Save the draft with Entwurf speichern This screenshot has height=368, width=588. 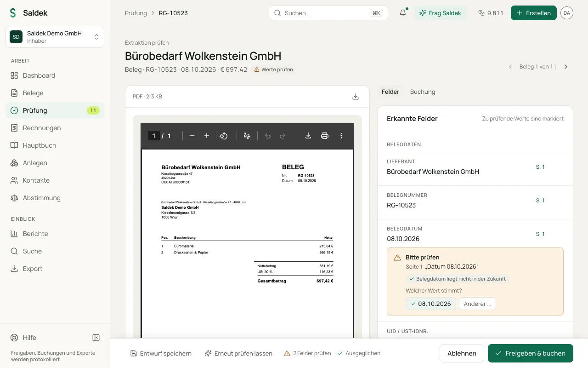[x=161, y=353]
